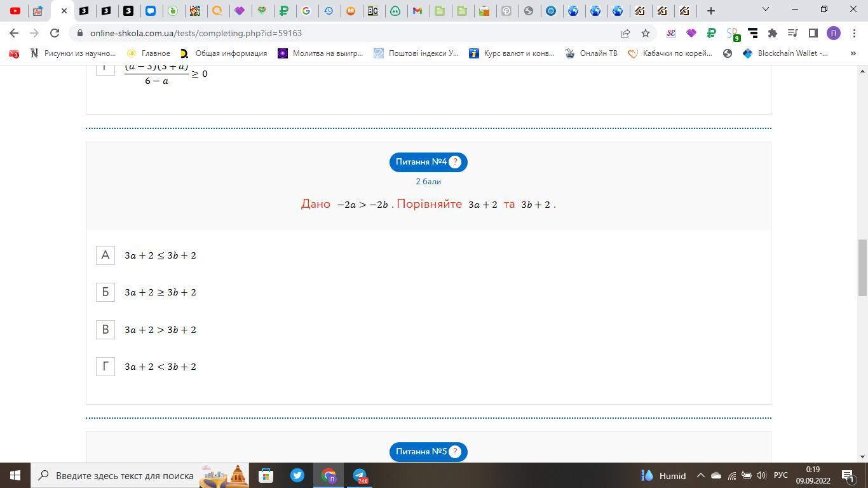
Task: Show hidden system tray icons
Action: 701,475
